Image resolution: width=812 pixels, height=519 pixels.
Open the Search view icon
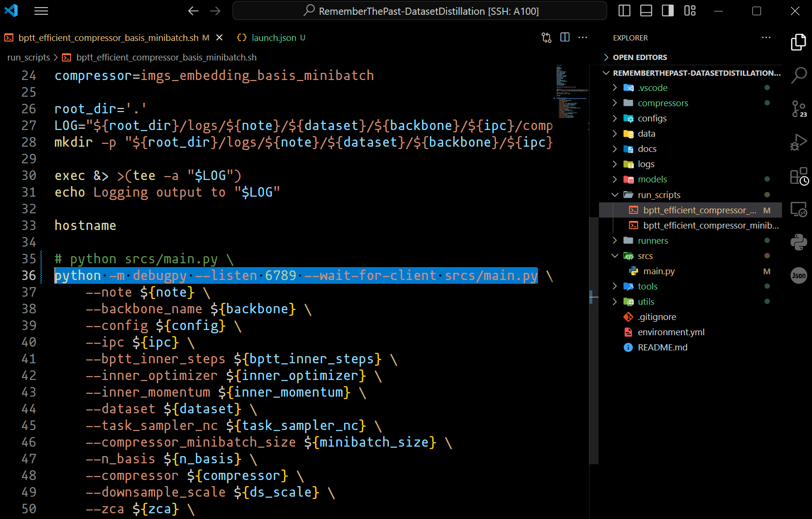coord(798,75)
